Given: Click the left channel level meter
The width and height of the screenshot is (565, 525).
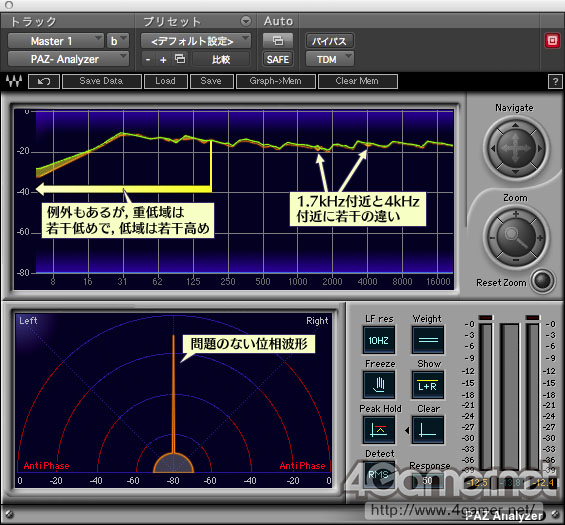Looking at the screenshot, I should tap(485, 396).
